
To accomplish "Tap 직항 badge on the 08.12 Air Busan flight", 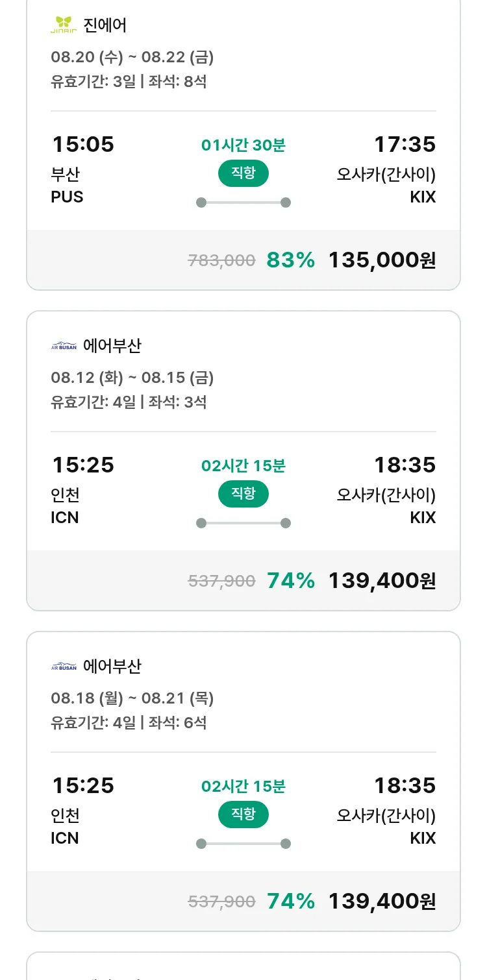I will point(243,494).
